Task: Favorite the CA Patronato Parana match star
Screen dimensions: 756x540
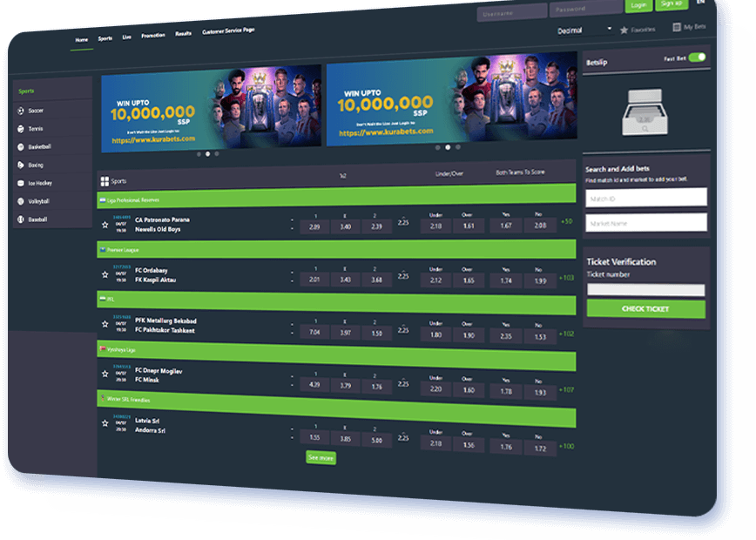Action: 105,225
